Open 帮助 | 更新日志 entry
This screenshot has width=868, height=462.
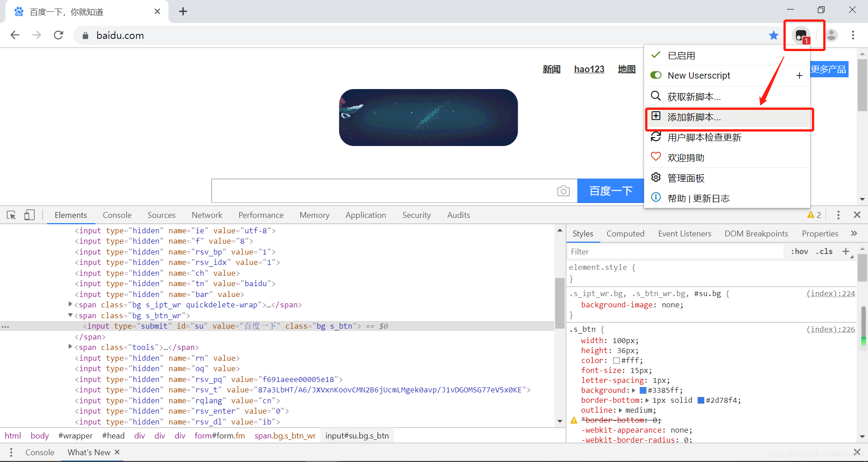(727, 198)
